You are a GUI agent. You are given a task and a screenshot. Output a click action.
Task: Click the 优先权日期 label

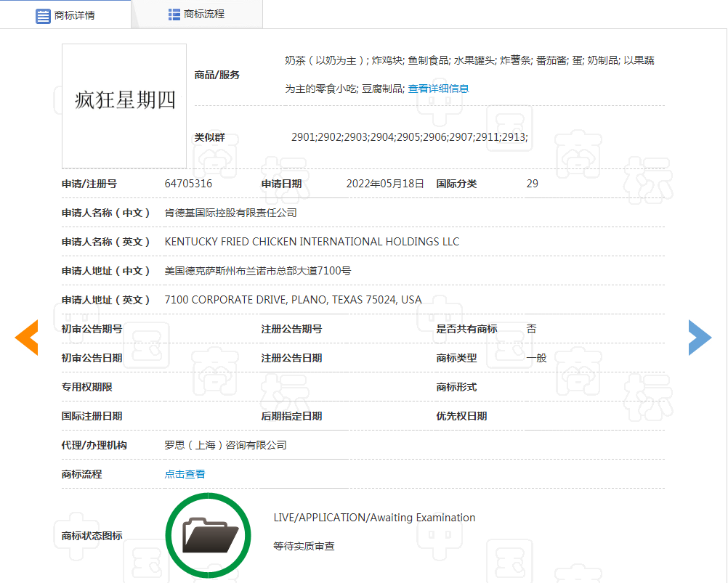click(x=461, y=416)
